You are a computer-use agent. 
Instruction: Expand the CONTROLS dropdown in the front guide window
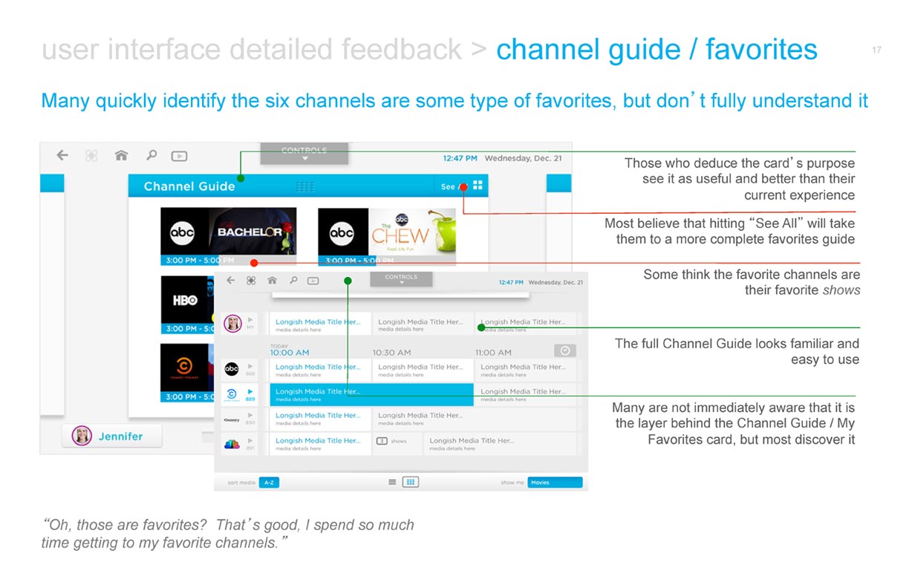point(401,279)
